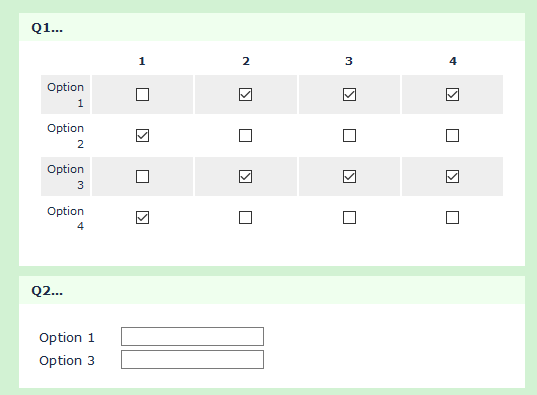Screen dimensions: 537x395
Task: Mark Option 4 checkbox in column 4
Action: pyautogui.click(x=452, y=217)
